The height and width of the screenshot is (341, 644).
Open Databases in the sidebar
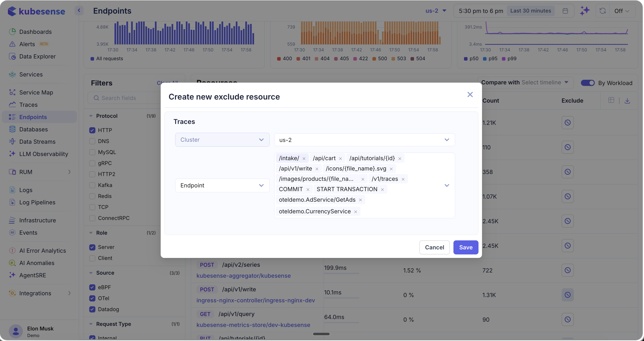point(33,129)
